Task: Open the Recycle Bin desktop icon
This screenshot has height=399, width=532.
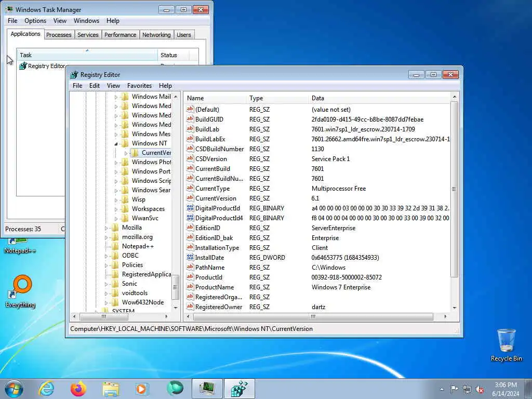Action: click(506, 345)
